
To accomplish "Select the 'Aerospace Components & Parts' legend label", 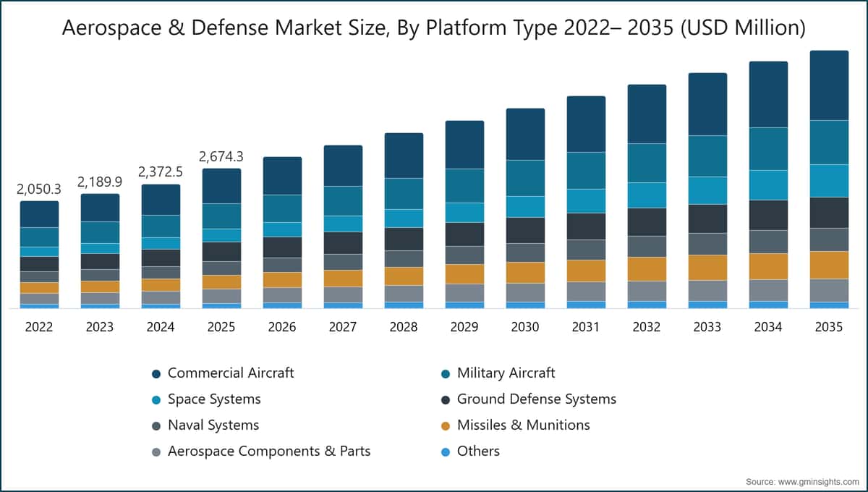I will (x=269, y=451).
